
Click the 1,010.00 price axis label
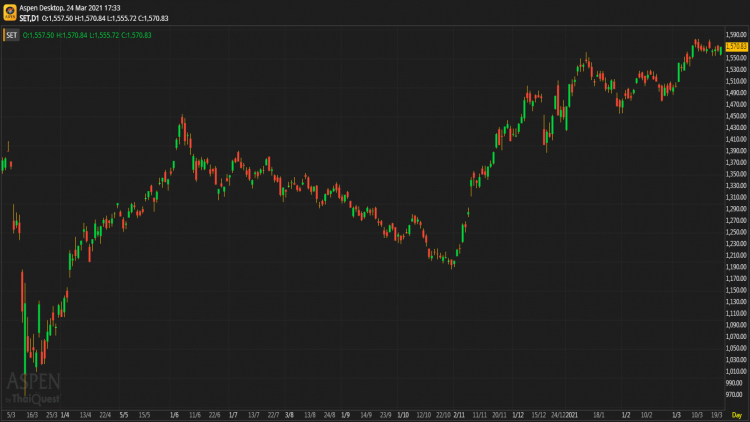(x=736, y=371)
